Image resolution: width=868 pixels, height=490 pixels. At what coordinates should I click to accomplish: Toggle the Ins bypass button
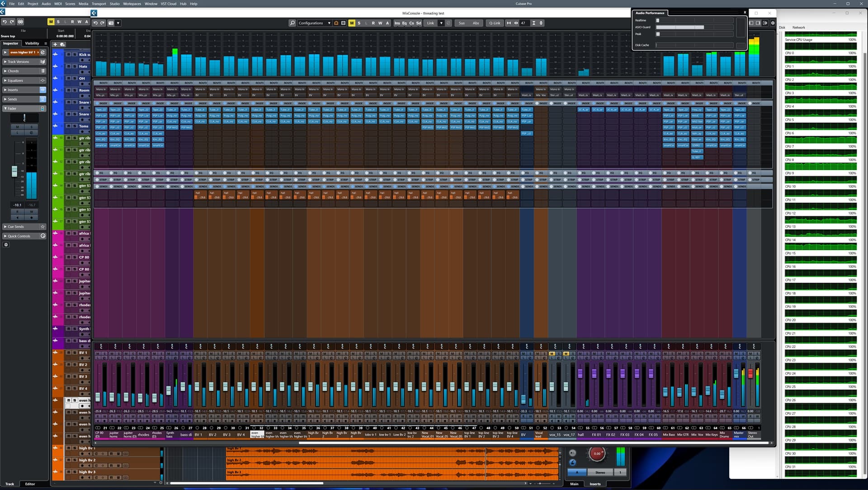pyautogui.click(x=397, y=23)
